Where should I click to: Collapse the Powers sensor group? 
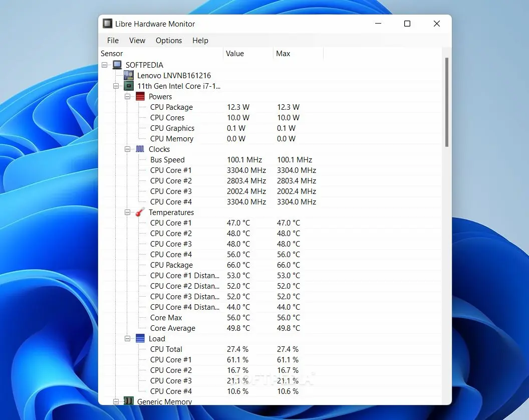(128, 96)
